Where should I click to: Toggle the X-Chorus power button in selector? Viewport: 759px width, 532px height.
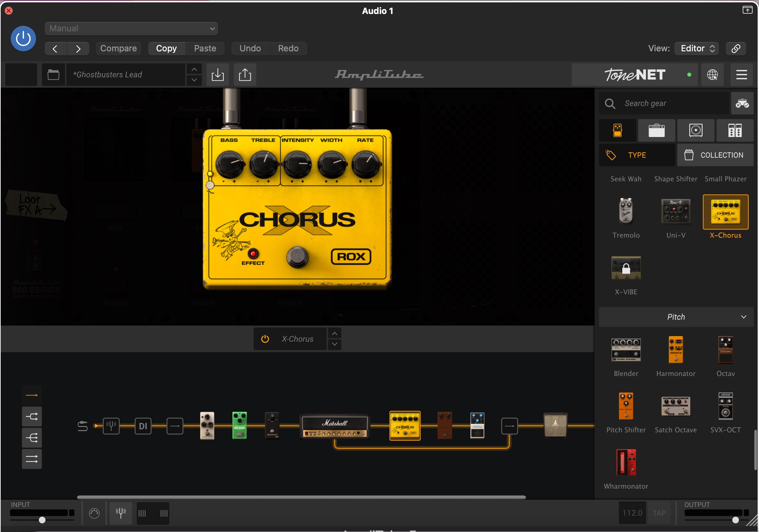point(265,339)
